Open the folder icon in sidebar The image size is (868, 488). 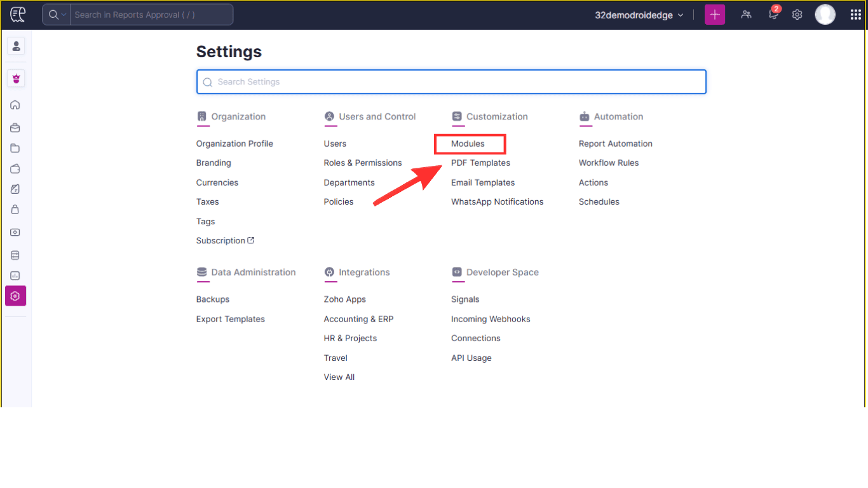[15, 148]
